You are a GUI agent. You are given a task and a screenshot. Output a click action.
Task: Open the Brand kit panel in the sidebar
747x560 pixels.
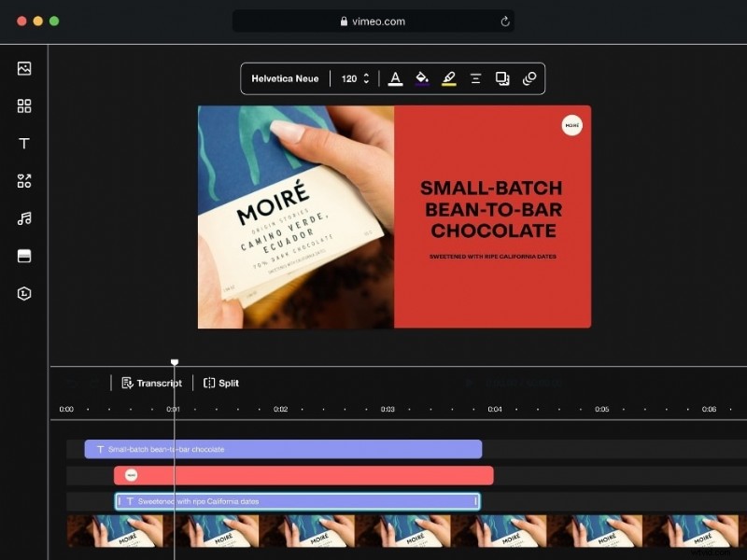[x=23, y=292]
